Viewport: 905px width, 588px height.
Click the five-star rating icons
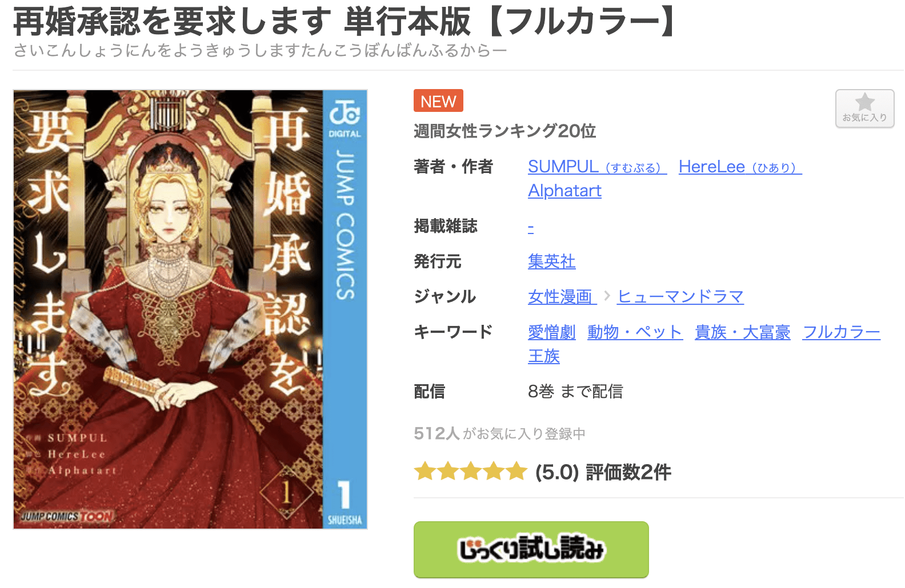(470, 472)
